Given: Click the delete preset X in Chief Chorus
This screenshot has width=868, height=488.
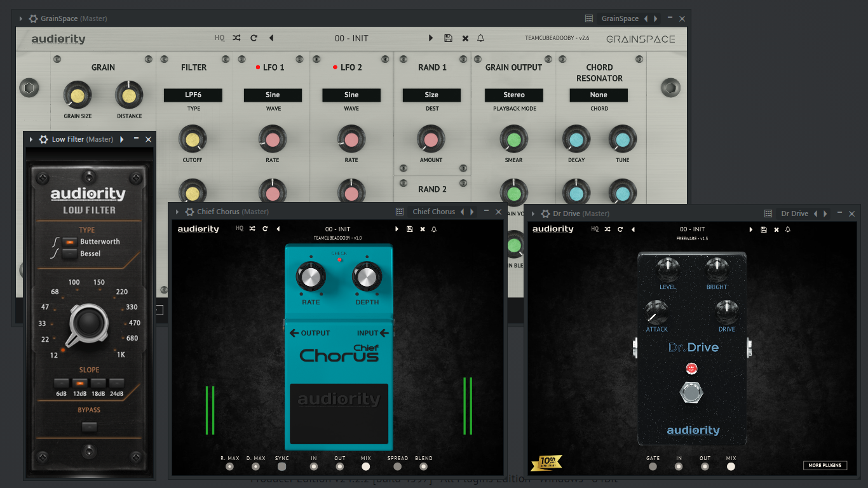Looking at the screenshot, I should click(422, 229).
